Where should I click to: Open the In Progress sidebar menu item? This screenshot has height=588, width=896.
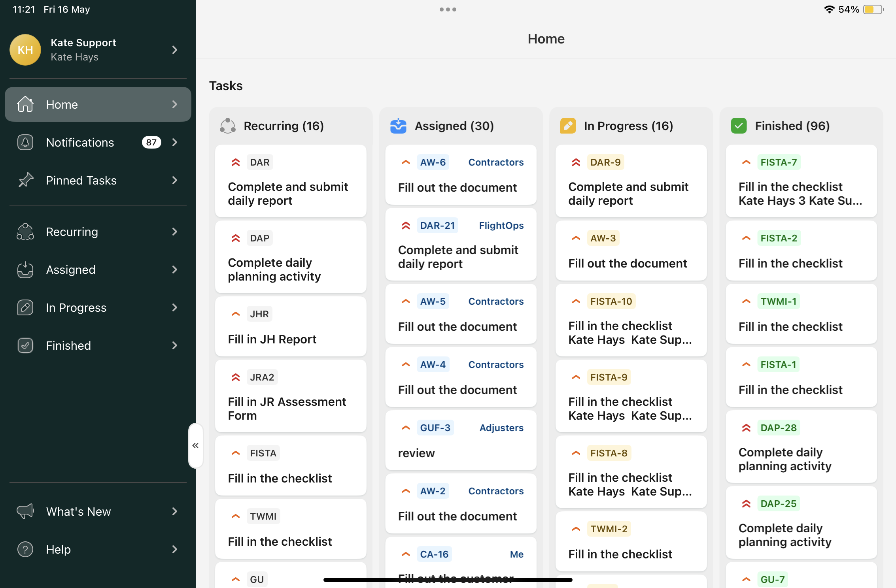click(x=76, y=308)
